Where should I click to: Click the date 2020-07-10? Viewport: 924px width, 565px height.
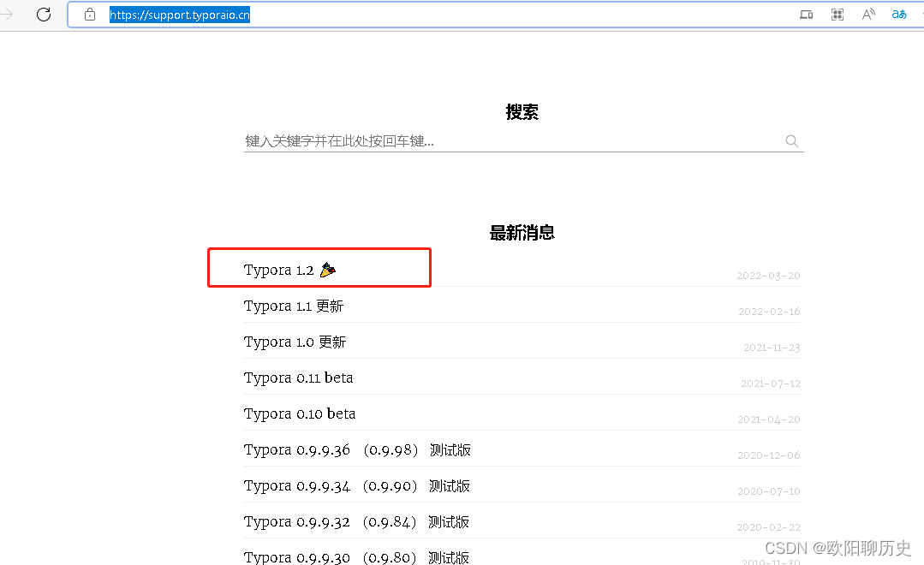[769, 491]
